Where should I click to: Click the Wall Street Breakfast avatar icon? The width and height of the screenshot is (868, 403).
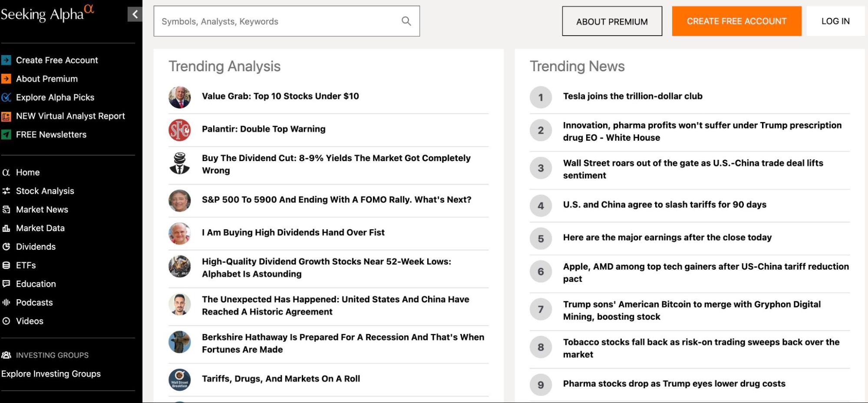click(x=179, y=380)
